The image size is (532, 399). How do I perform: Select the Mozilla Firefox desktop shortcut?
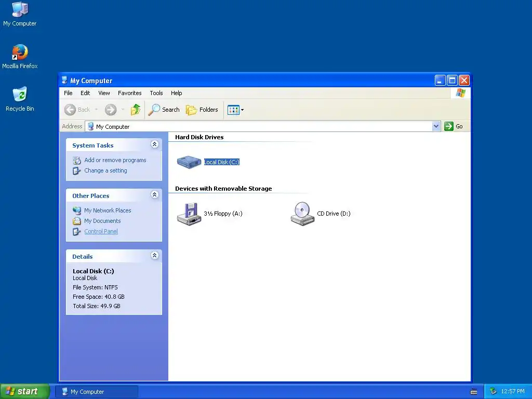click(x=20, y=57)
